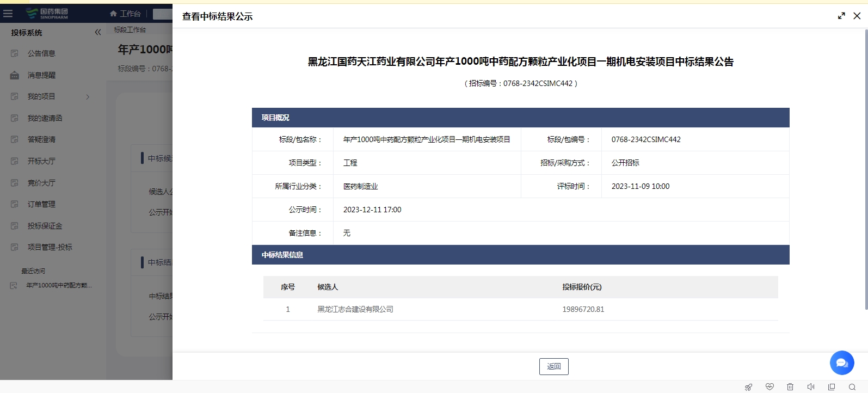Select 投标保证金 menu entry
868x393 pixels.
pyautogui.click(x=45, y=226)
